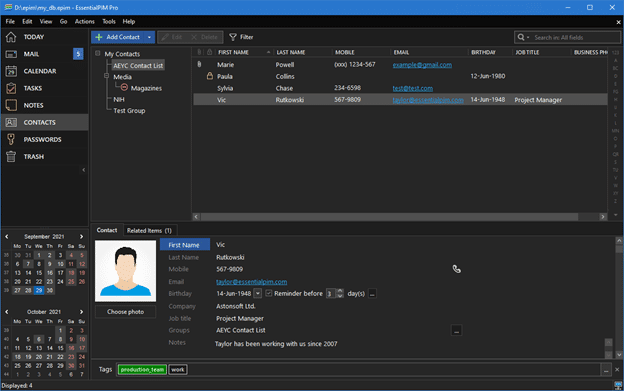Screen dimensions: 624x391
Task: Click the paperclip icon in Marie's row
Action: pos(199,64)
